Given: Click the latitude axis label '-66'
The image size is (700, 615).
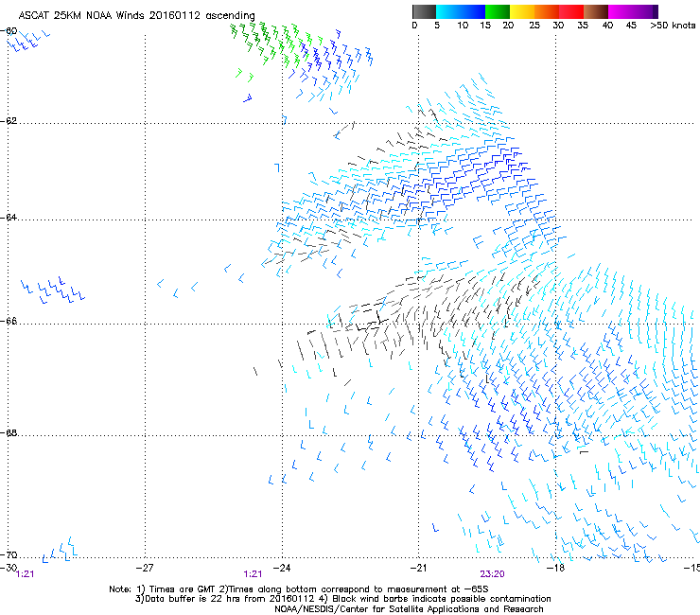Looking at the screenshot, I should pyautogui.click(x=9, y=321).
